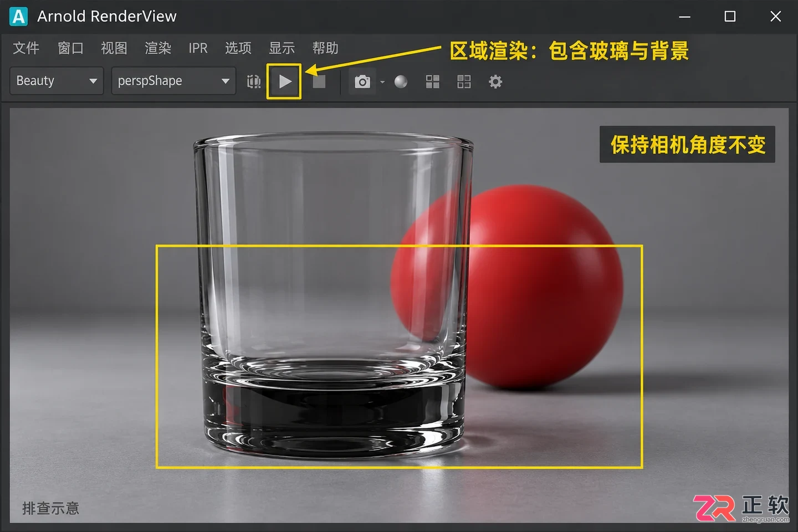
Task: Open the snapshot dropdown arrow beside camera
Action: click(382, 82)
